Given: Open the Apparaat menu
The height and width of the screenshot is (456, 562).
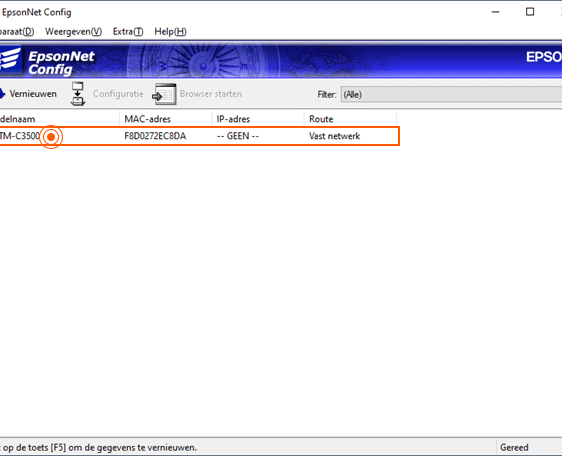Looking at the screenshot, I should point(17,32).
